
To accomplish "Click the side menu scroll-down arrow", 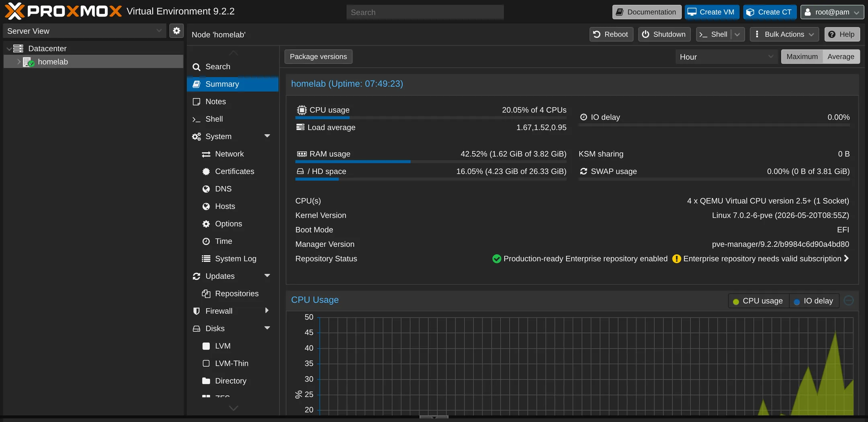I will (x=233, y=408).
